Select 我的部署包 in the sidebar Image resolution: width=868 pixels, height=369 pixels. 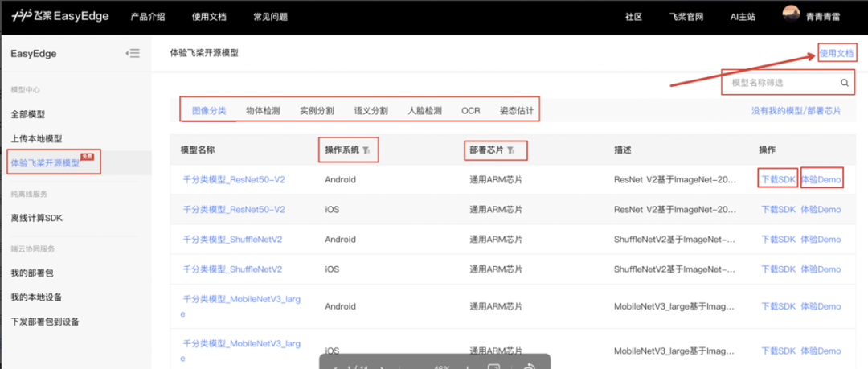click(32, 273)
